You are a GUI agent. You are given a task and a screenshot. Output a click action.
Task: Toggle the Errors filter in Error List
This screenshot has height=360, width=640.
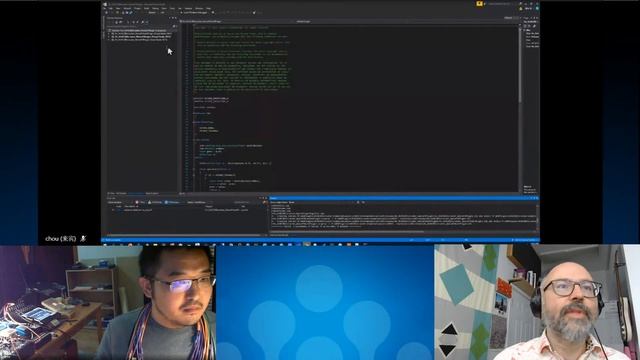pos(140,202)
